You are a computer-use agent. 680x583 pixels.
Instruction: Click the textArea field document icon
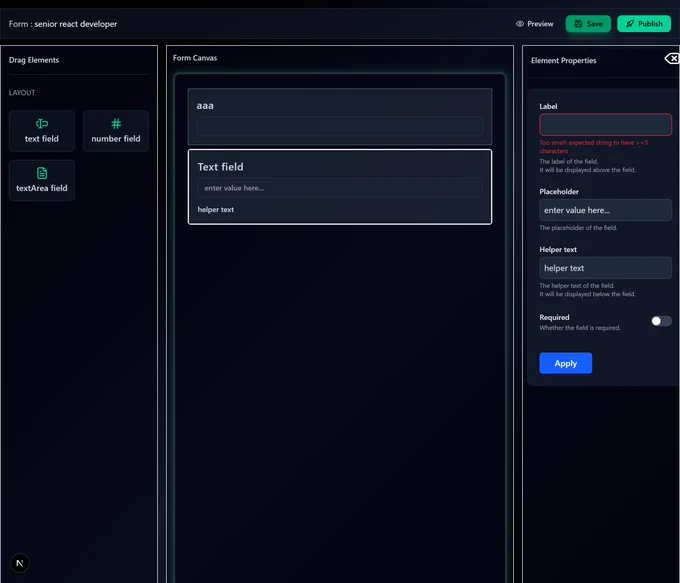[42, 173]
